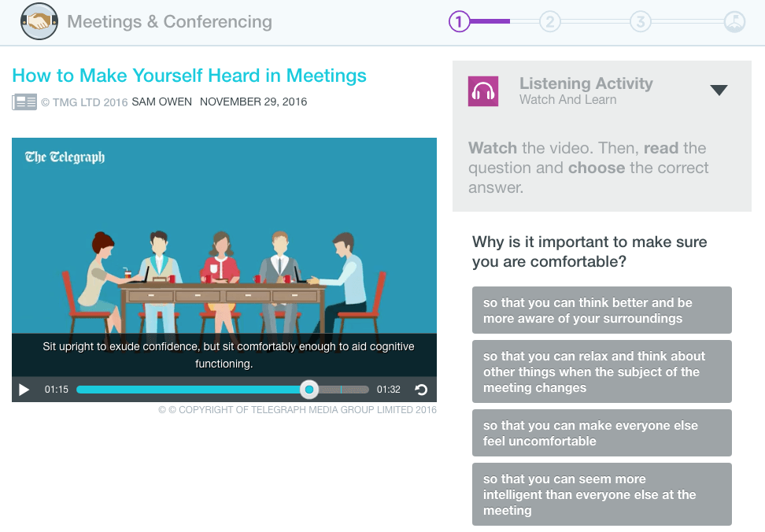Choose answer 'think better and be more aware'
The image size is (765, 532).
(601, 311)
